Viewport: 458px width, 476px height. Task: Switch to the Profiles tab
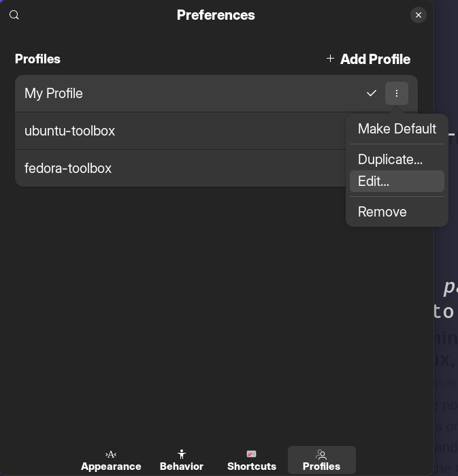[321, 460]
